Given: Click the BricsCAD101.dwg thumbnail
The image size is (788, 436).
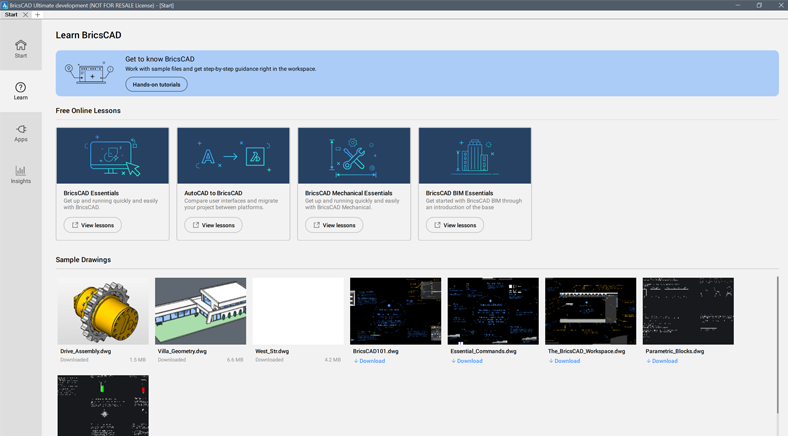Looking at the screenshot, I should (x=396, y=311).
